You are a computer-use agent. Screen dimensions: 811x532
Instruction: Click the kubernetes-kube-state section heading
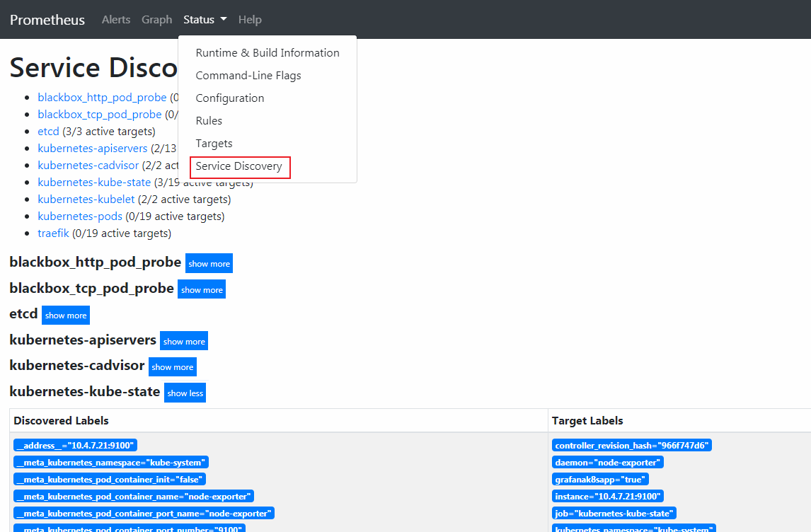pos(85,391)
